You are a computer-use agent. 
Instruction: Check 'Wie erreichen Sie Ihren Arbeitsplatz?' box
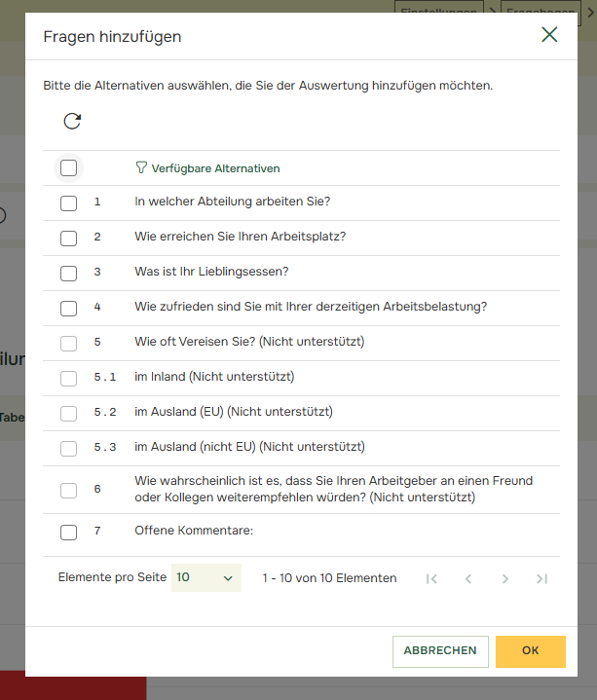(69, 238)
